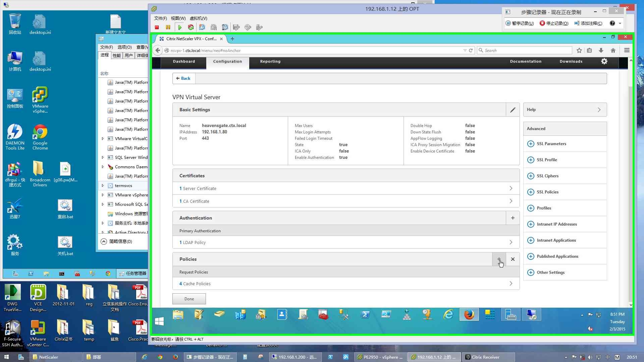Open NetScaler folder in host taskbar

(56, 357)
